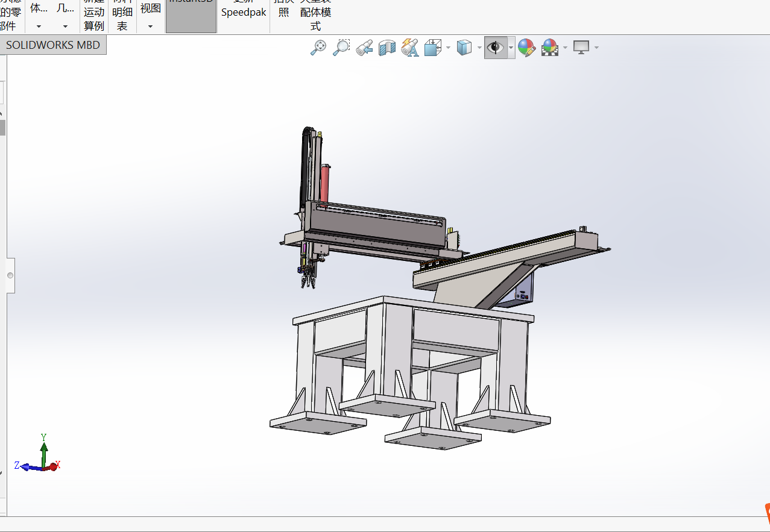Screen dimensions: 770x532
Task: Go back to the Previous View
Action: pos(364,48)
